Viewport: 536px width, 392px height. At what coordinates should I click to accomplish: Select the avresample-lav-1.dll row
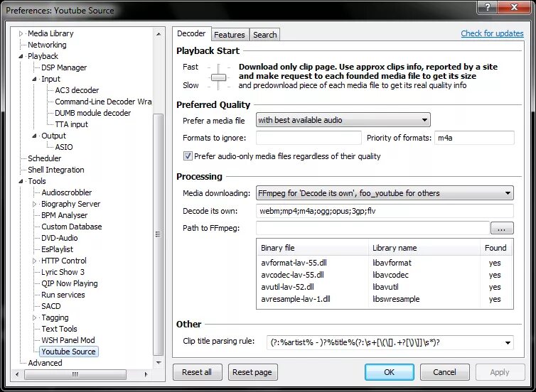point(385,299)
